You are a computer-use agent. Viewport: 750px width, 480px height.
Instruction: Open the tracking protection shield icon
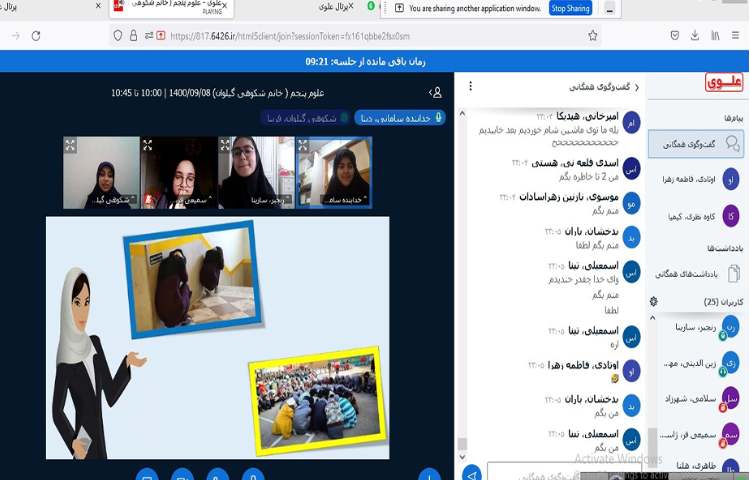click(118, 36)
